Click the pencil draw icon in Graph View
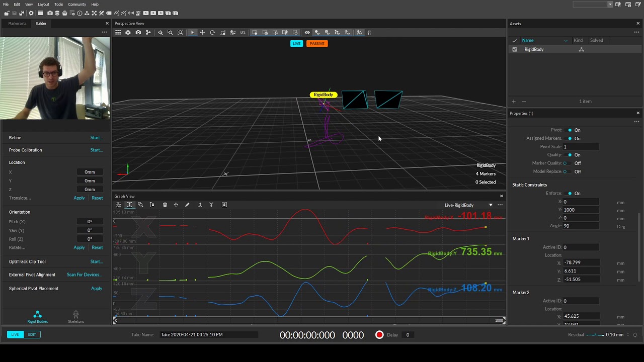644x362 pixels. (x=187, y=205)
